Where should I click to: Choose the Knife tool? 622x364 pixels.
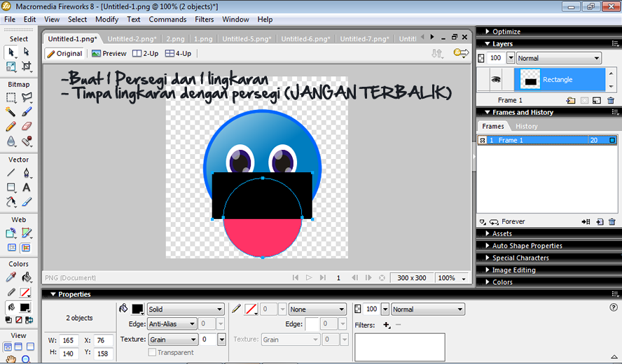(x=26, y=202)
